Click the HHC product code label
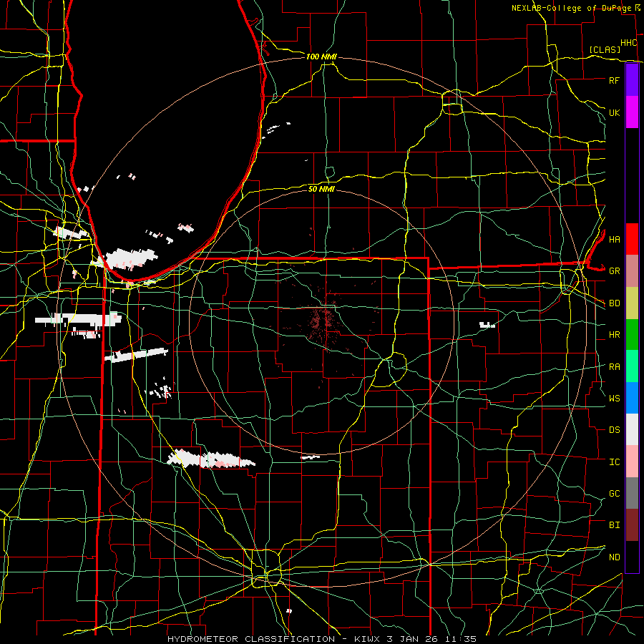644x644 pixels. coord(629,43)
